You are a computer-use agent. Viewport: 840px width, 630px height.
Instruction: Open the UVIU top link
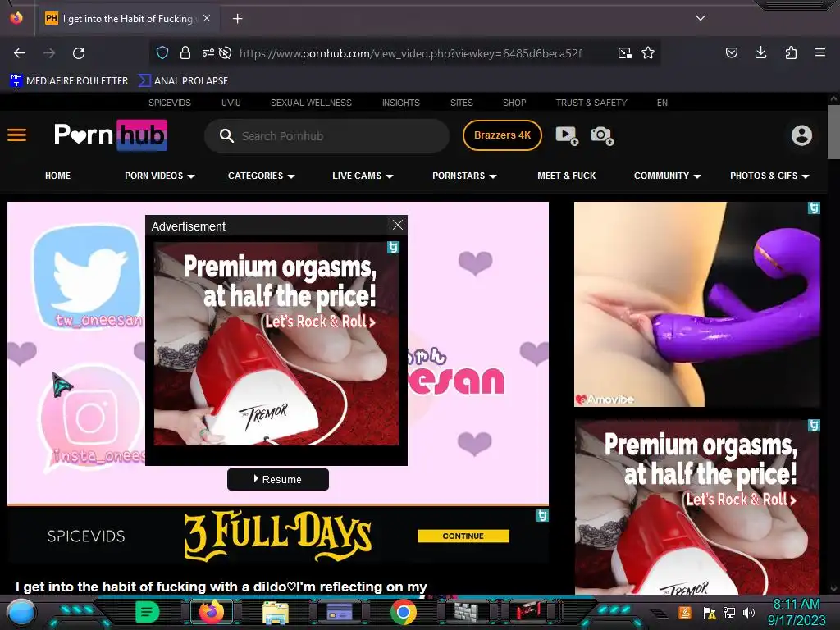click(x=231, y=103)
